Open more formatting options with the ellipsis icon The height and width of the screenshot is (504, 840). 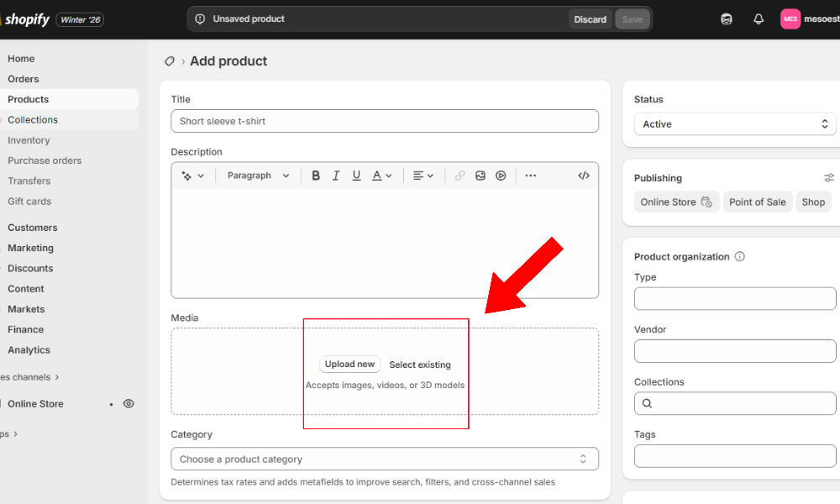(530, 176)
